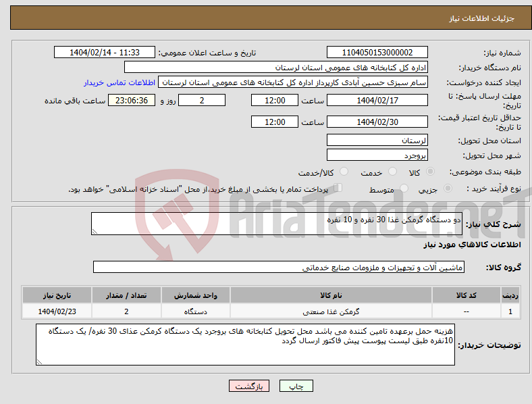The height and width of the screenshot is (404, 532).
Task: Click the تاریخ نیاز column header
Action: tap(57, 295)
